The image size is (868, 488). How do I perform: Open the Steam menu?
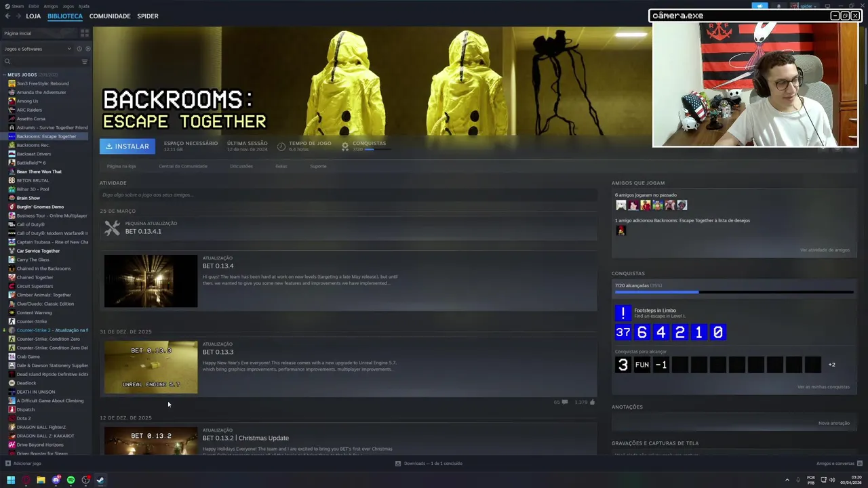pos(18,6)
